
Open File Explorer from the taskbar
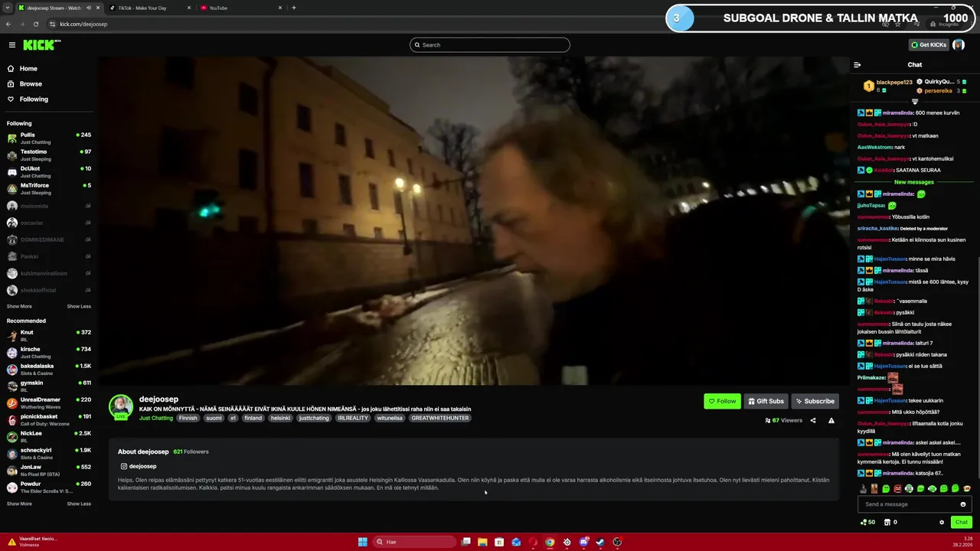tap(482, 542)
